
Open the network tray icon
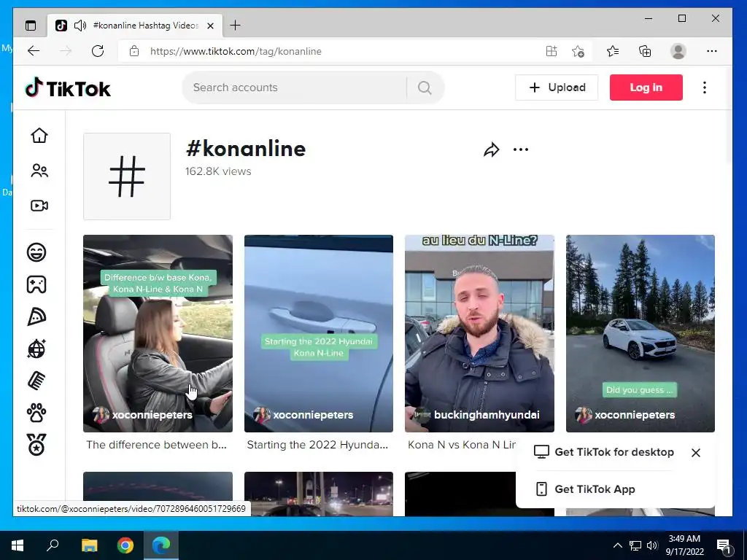635,545
